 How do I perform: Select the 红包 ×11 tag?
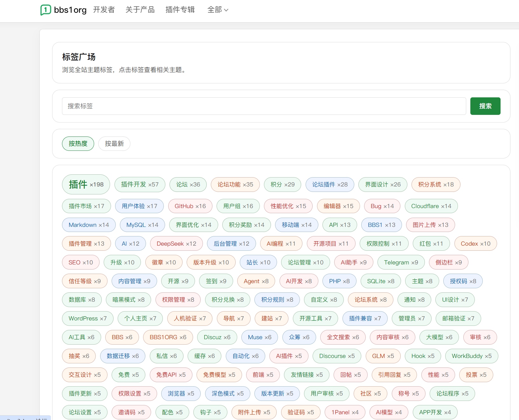[431, 244]
